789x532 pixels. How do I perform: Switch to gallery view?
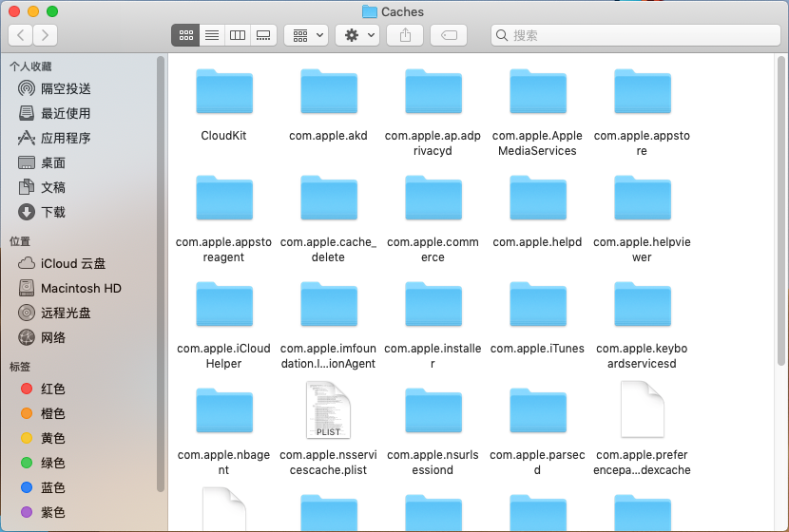tap(263, 35)
